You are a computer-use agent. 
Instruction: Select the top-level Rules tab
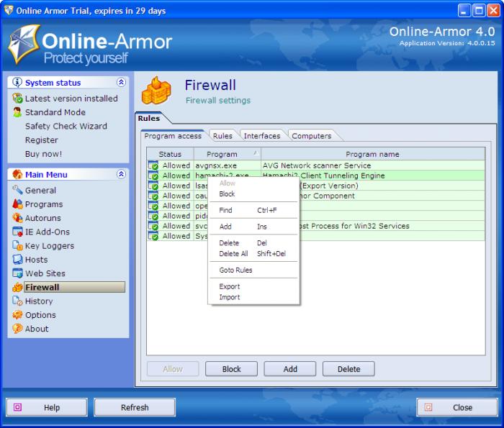(149, 118)
